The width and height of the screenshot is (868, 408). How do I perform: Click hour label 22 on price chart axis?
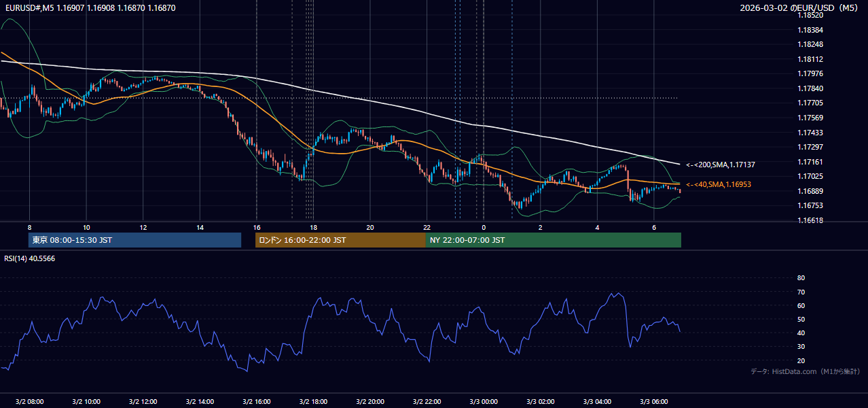coord(427,227)
